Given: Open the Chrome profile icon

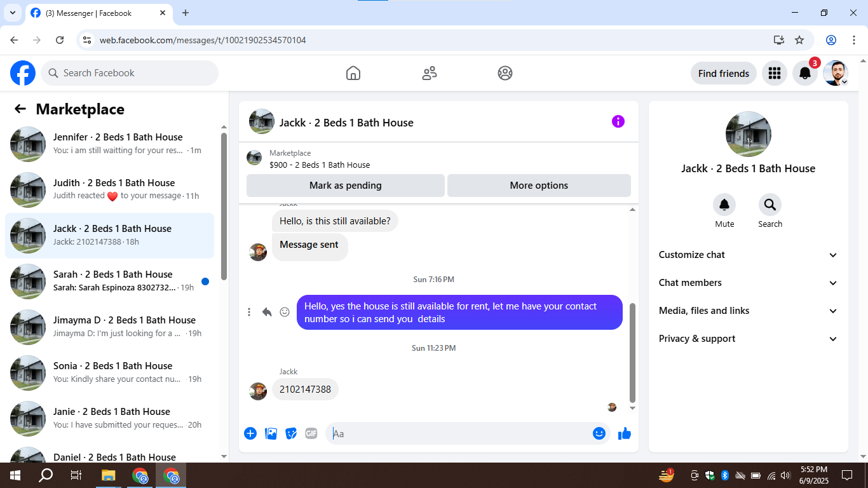Looking at the screenshot, I should click(x=831, y=40).
